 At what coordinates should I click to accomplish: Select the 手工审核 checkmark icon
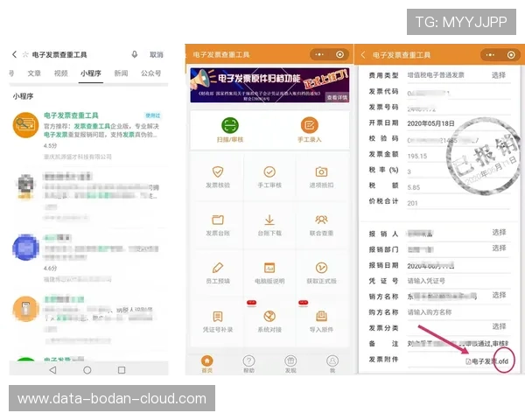[x=269, y=171]
